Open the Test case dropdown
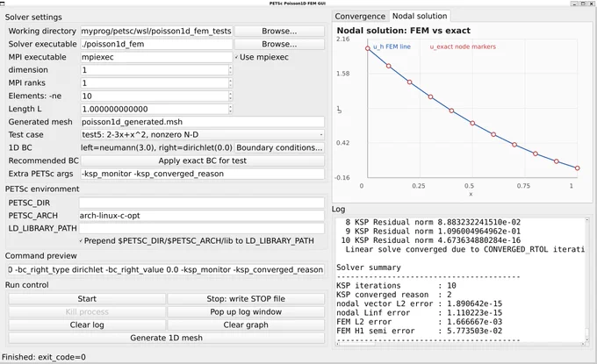597x364 pixels. click(202, 135)
